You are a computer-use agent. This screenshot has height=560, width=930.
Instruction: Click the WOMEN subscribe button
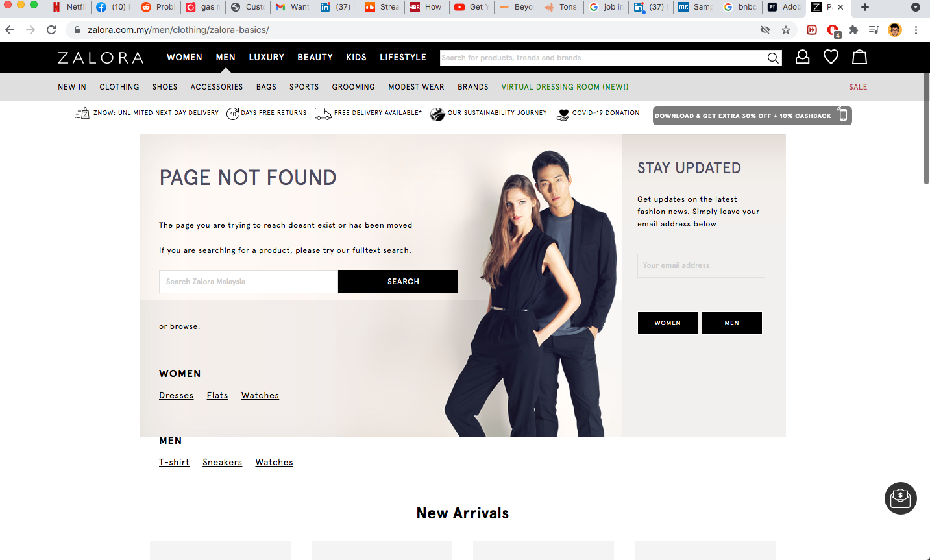point(668,323)
